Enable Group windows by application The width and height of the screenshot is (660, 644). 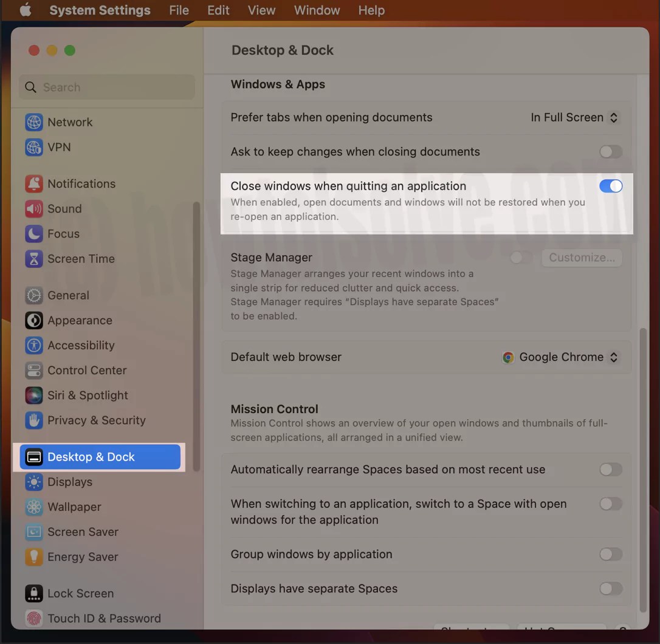[x=611, y=554]
